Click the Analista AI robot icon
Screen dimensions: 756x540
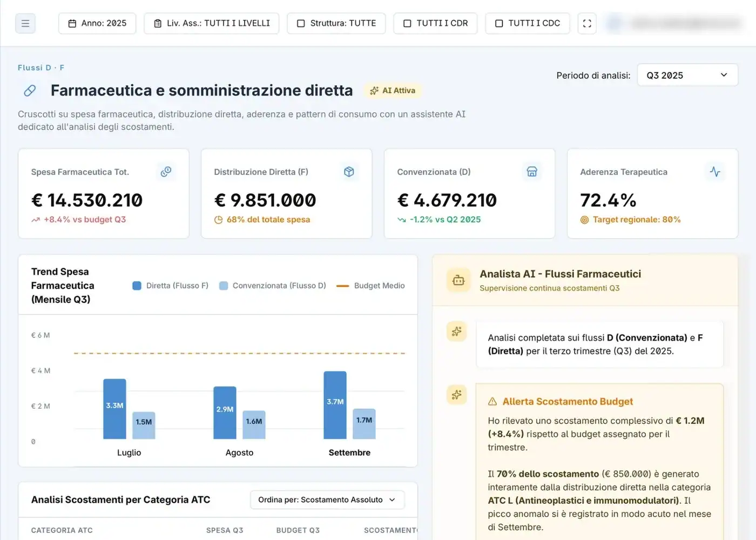(x=458, y=280)
